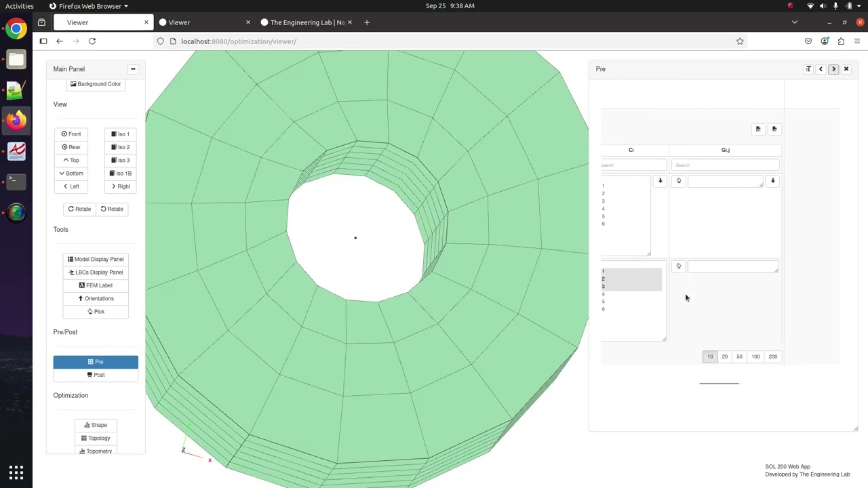
Task: Go to previous Pre panel page
Action: [821, 69]
